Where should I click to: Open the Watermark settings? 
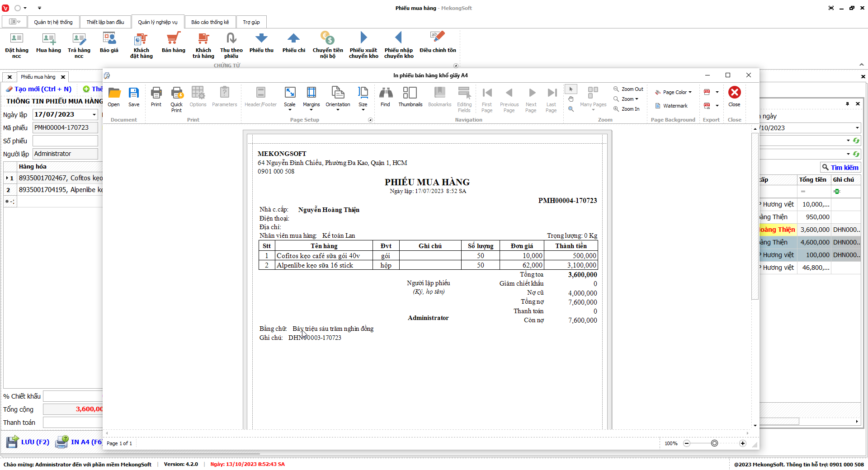tap(671, 106)
